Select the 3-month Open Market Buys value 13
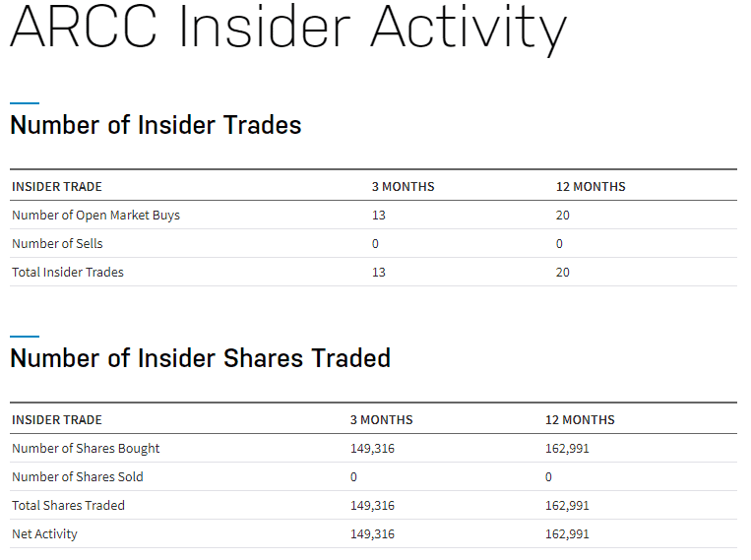Image resolution: width=751 pixels, height=560 pixels. click(x=379, y=216)
